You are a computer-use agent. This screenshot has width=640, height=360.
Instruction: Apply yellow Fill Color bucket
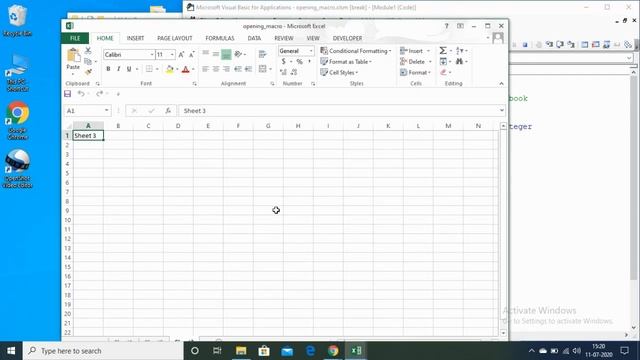170,69
